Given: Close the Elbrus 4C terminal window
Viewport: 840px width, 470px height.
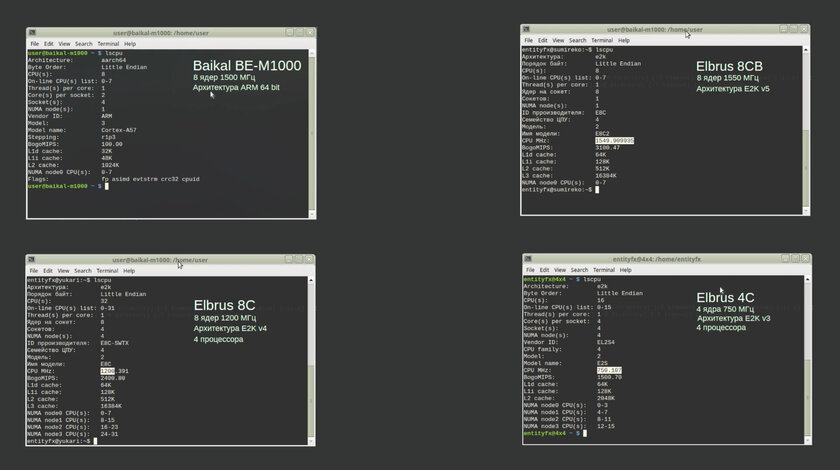Looking at the screenshot, I should pyautogui.click(x=805, y=258).
